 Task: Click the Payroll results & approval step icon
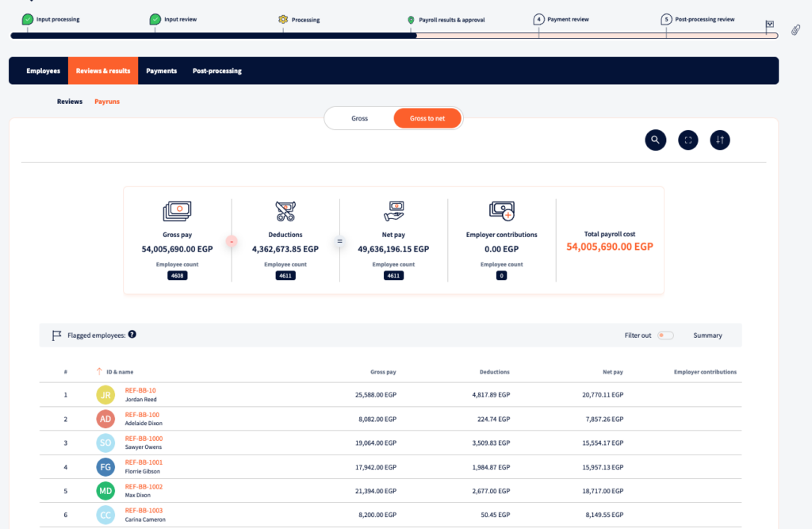point(411,20)
